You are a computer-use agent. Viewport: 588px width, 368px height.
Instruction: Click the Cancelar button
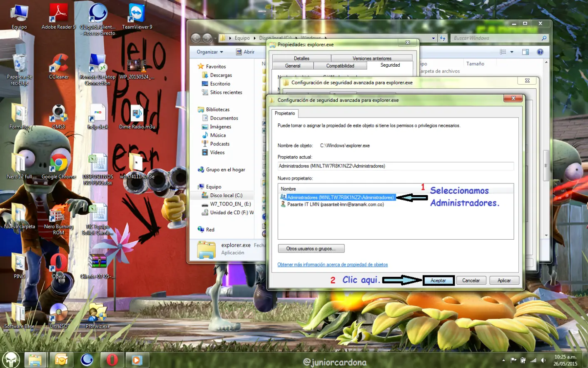tap(471, 280)
